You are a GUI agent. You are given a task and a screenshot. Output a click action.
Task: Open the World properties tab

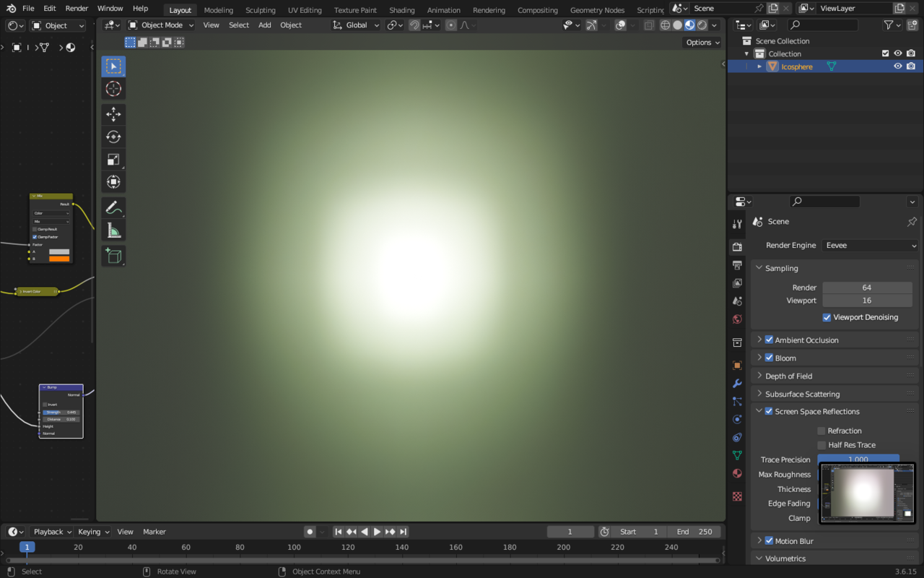[737, 319]
